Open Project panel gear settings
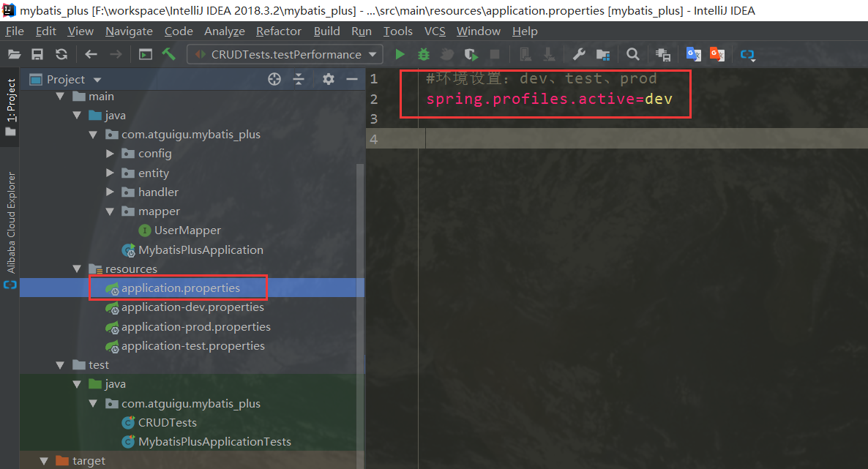 point(329,79)
